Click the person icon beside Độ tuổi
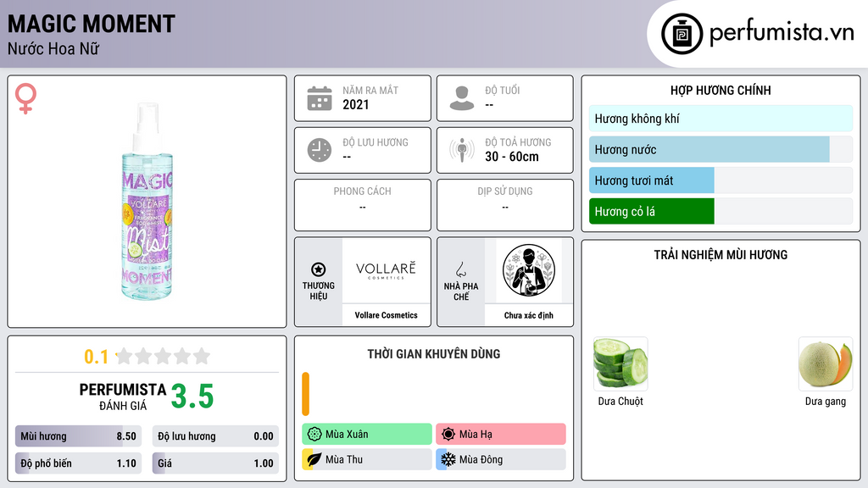Screen dimensions: 868x488 pos(462,98)
